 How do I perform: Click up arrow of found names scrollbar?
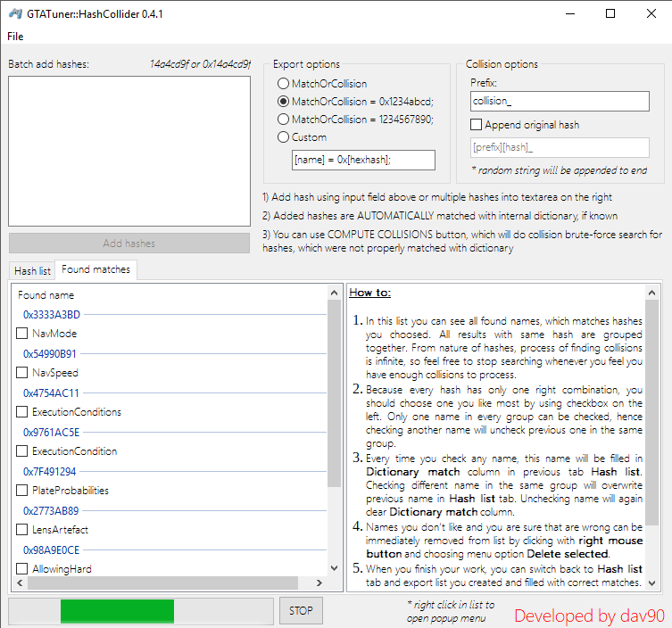[x=335, y=293]
